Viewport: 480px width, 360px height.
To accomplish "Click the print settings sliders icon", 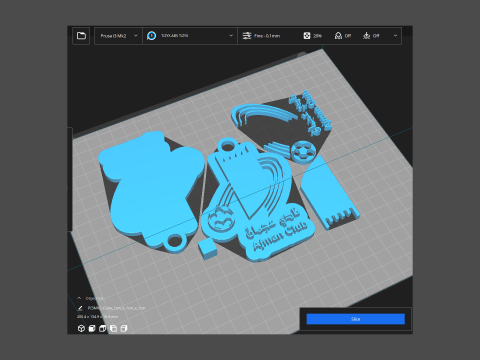I will click(x=247, y=36).
